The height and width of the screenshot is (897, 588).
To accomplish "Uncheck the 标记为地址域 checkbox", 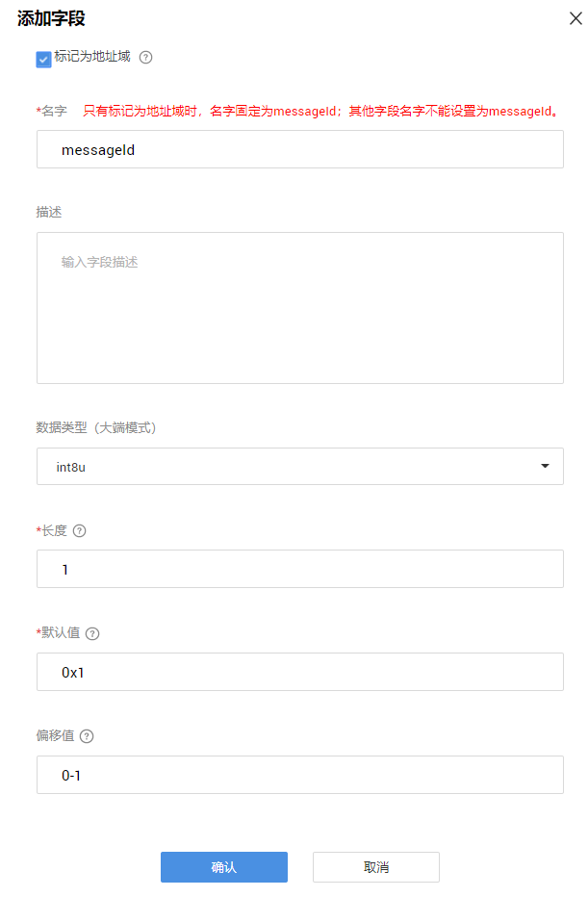I will [43, 60].
